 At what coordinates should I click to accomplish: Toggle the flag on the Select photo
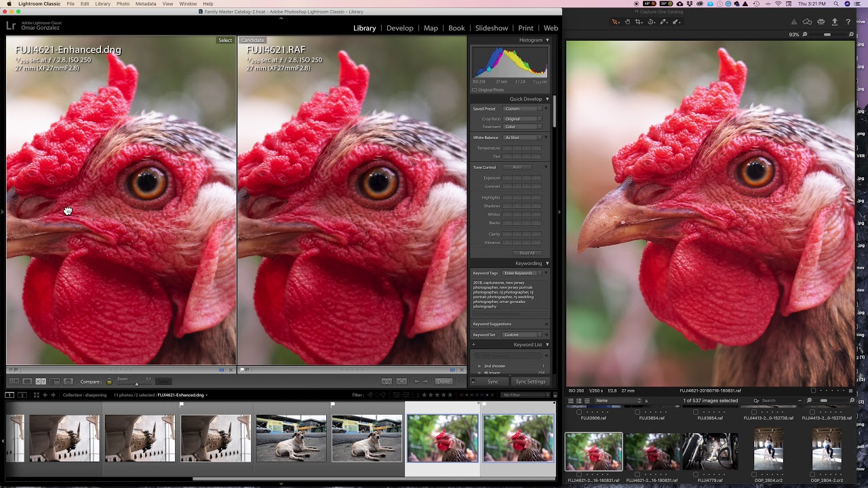tap(10, 370)
